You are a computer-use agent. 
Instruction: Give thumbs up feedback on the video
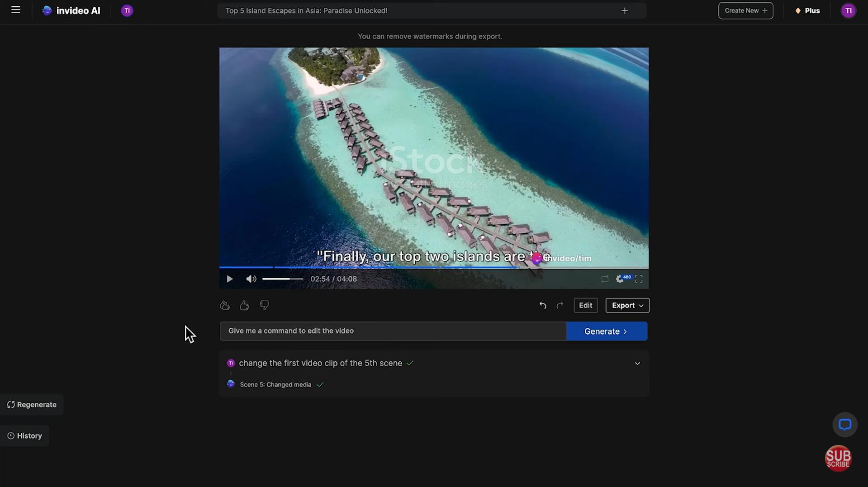click(x=244, y=305)
